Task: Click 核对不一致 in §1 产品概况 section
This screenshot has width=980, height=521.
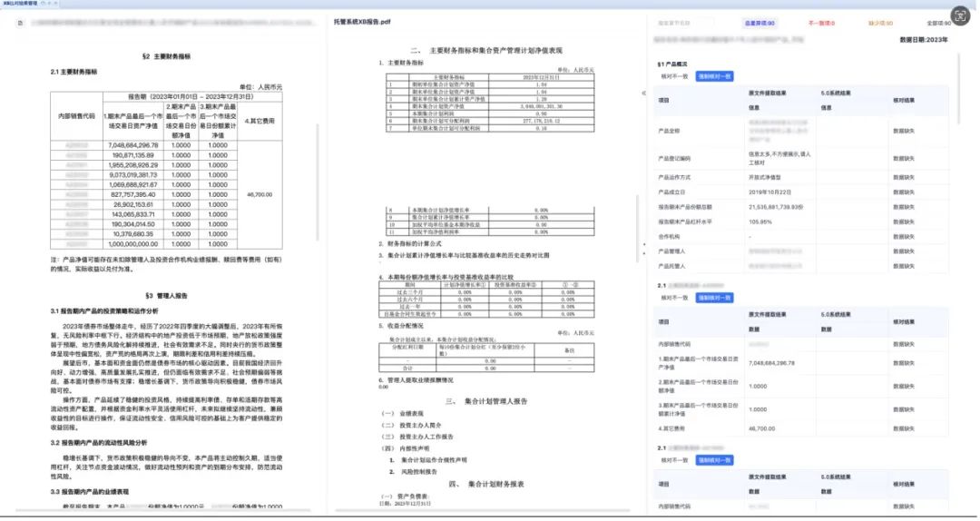Action: [x=674, y=76]
